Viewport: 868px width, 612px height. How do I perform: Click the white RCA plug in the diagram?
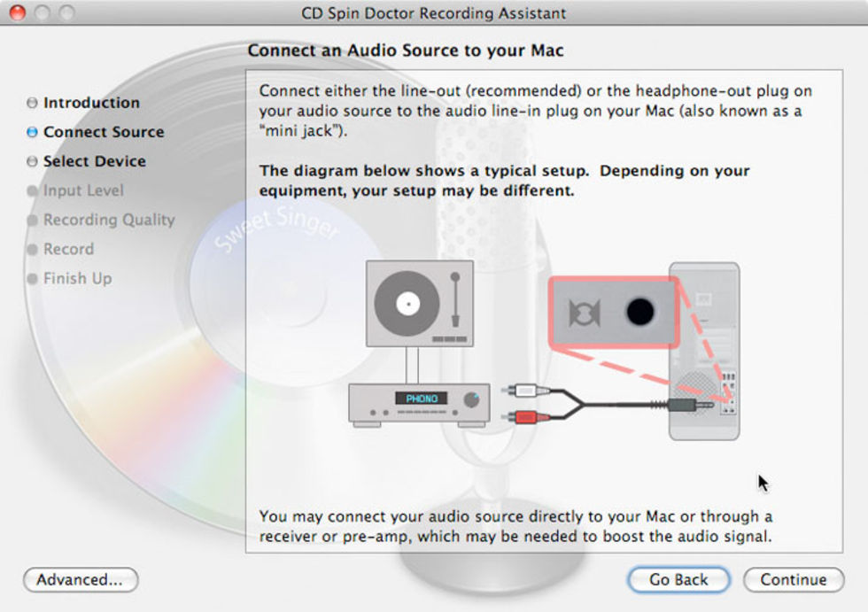point(523,389)
